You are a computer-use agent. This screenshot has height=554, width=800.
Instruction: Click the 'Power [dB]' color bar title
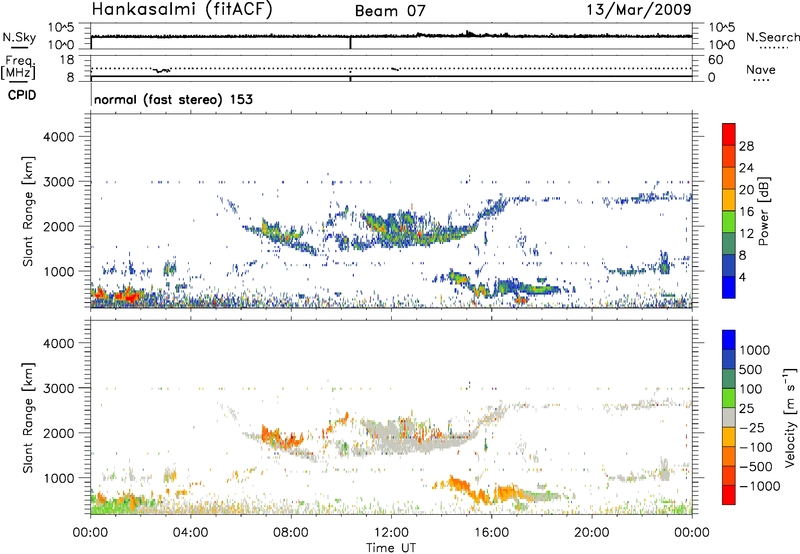(x=763, y=211)
